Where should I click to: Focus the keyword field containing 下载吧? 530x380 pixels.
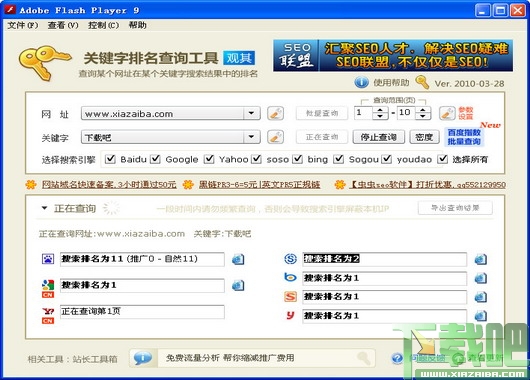click(164, 137)
